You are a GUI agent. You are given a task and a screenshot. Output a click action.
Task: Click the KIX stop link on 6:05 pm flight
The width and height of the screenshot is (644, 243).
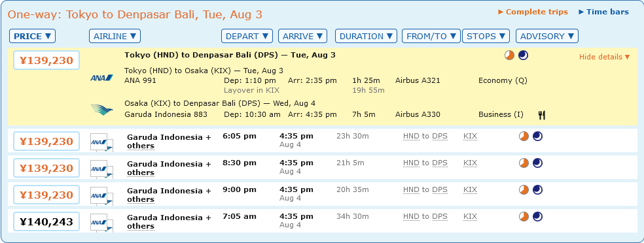point(471,137)
